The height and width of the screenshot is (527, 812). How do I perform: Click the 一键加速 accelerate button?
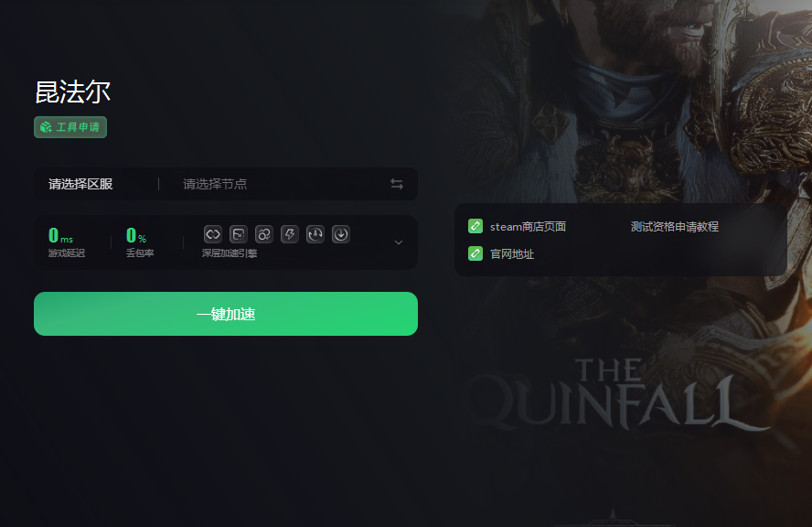(x=226, y=314)
